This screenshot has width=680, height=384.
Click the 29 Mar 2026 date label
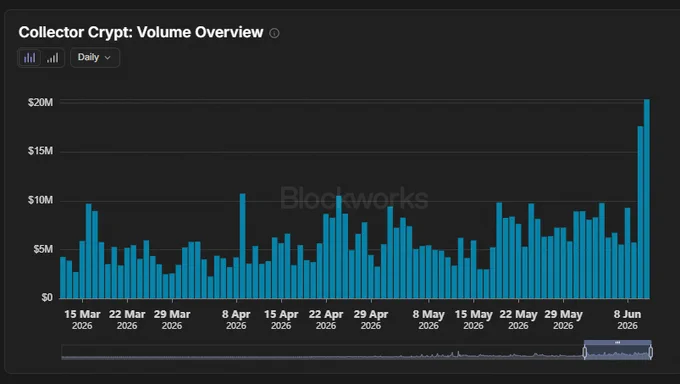(x=172, y=319)
